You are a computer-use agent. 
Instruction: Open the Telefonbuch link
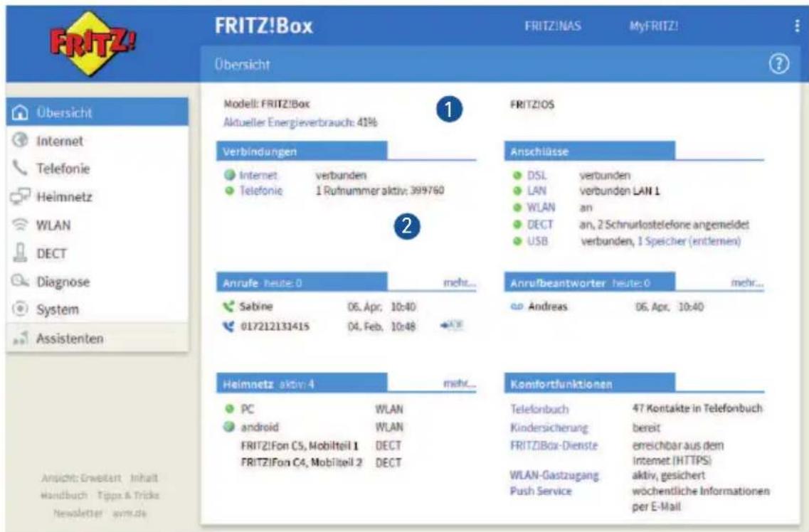(539, 409)
